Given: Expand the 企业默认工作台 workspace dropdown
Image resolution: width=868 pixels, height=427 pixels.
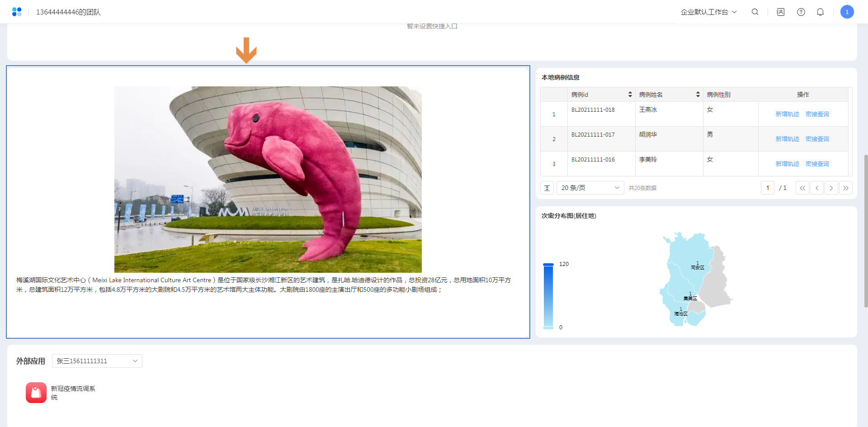Looking at the screenshot, I should (708, 12).
